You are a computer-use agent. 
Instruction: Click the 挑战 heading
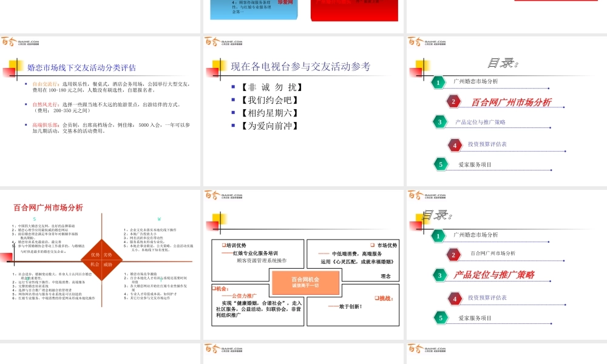pyautogui.click(x=384, y=298)
